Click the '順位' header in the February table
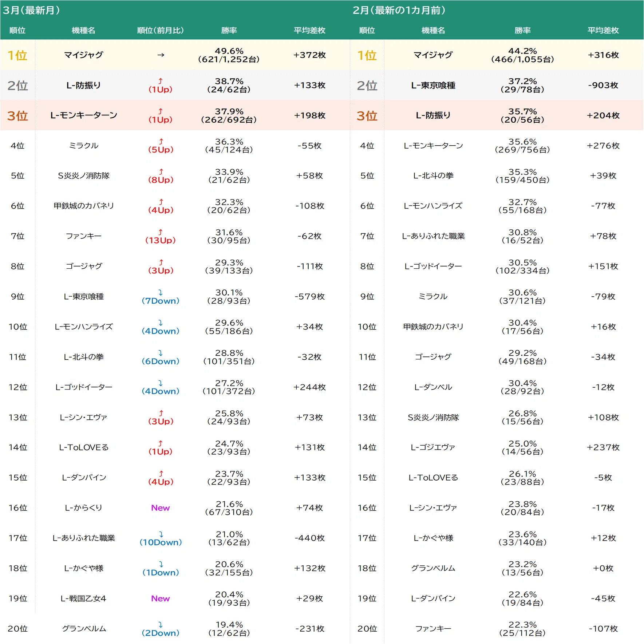 [x=367, y=30]
